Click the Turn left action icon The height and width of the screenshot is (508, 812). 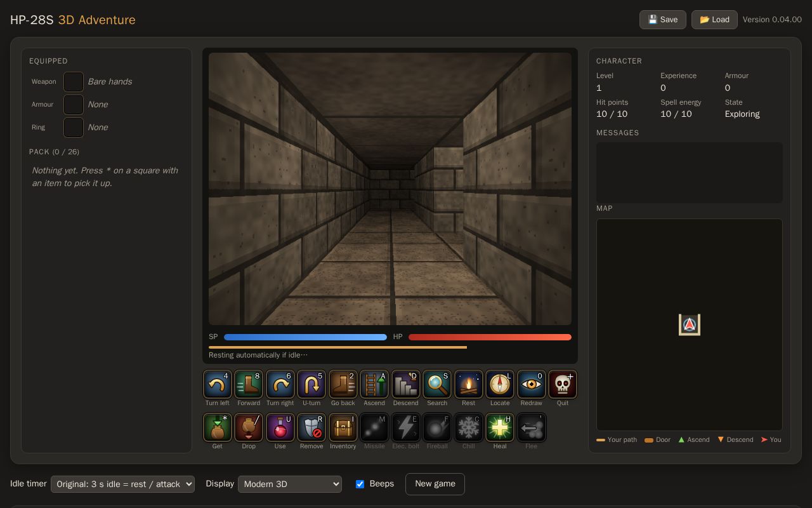[x=217, y=384]
